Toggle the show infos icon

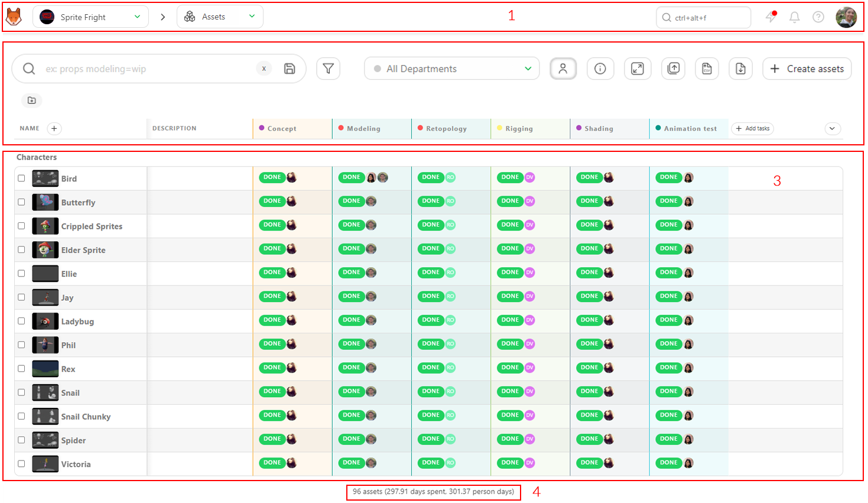[x=600, y=69]
